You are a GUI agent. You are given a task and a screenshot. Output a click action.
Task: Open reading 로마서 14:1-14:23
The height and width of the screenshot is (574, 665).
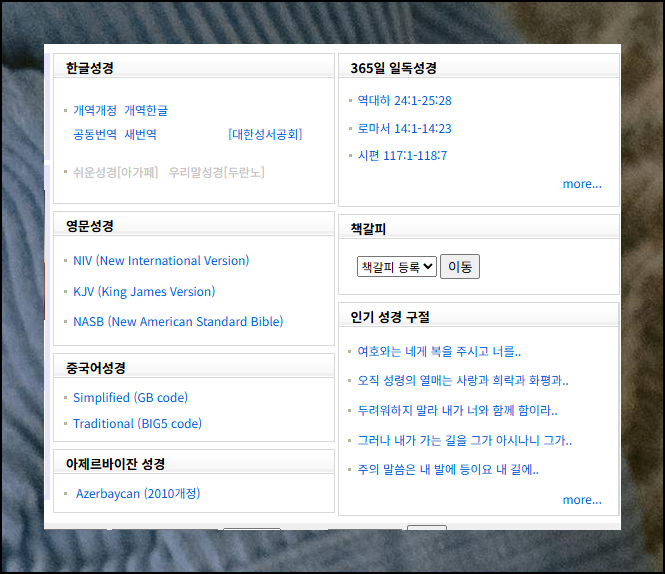405,129
